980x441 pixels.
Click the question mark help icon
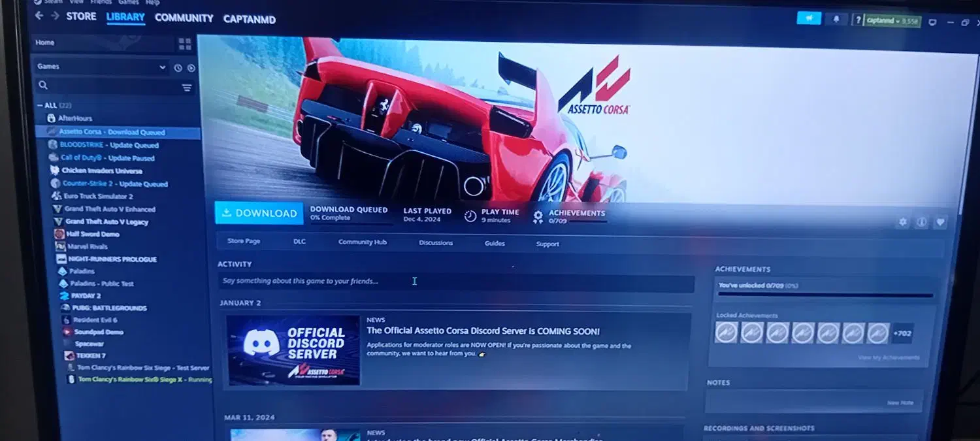pos(857,20)
